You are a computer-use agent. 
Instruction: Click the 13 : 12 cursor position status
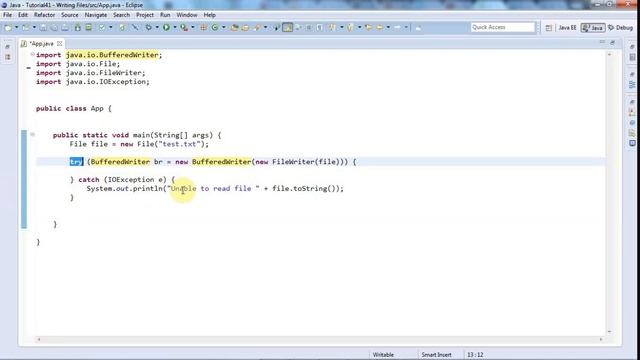click(475, 355)
